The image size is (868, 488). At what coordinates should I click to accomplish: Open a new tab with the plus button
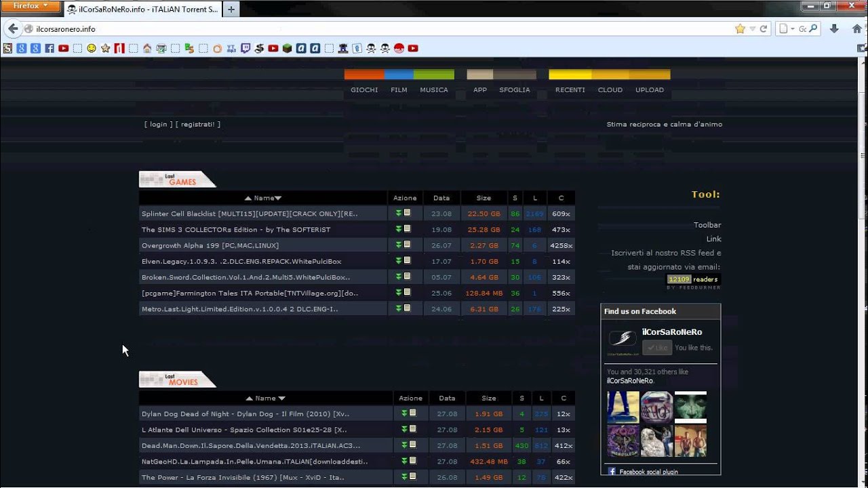(231, 9)
